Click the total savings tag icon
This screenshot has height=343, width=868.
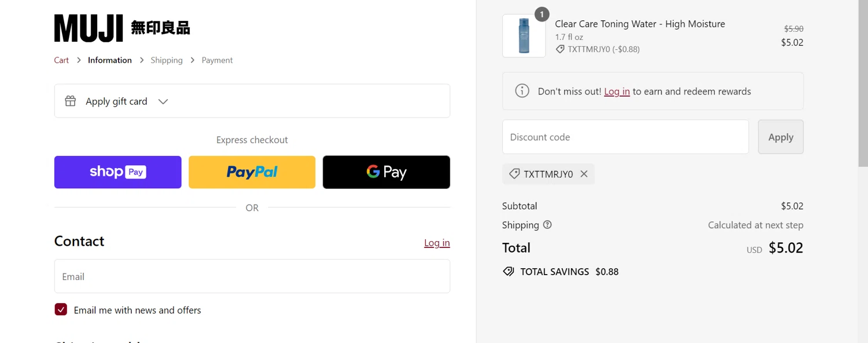tap(509, 272)
